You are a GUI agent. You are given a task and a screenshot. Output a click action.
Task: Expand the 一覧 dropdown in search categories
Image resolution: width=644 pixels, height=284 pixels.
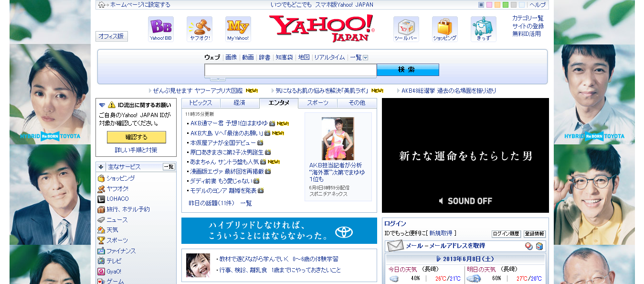(x=366, y=57)
